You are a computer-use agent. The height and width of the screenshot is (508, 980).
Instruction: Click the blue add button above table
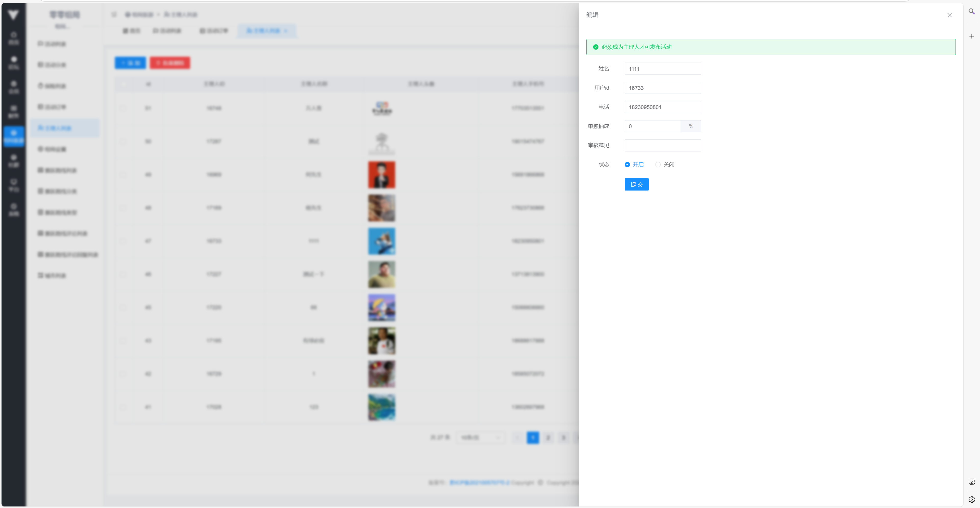click(x=130, y=63)
